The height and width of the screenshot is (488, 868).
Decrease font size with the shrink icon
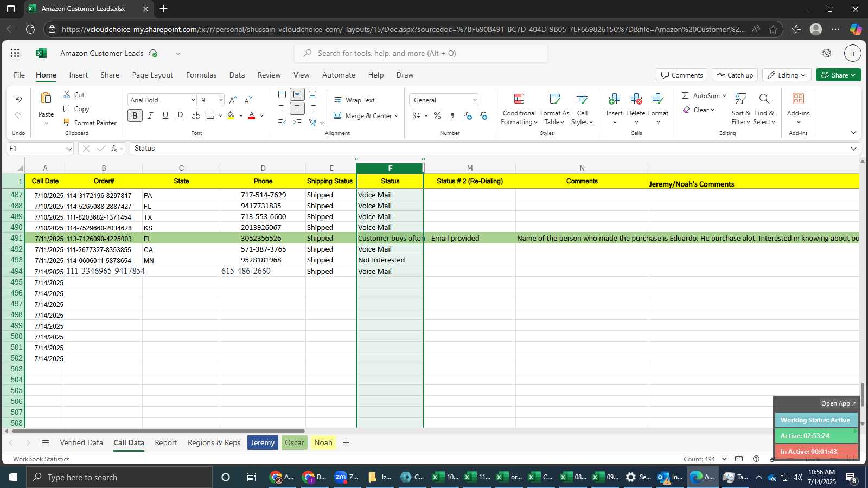pos(248,100)
